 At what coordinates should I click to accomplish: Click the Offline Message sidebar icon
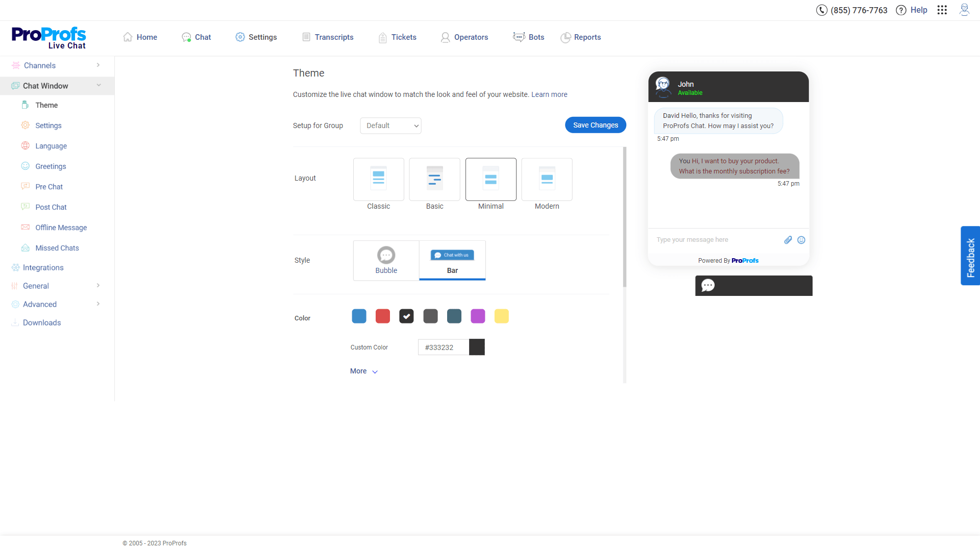tap(26, 227)
